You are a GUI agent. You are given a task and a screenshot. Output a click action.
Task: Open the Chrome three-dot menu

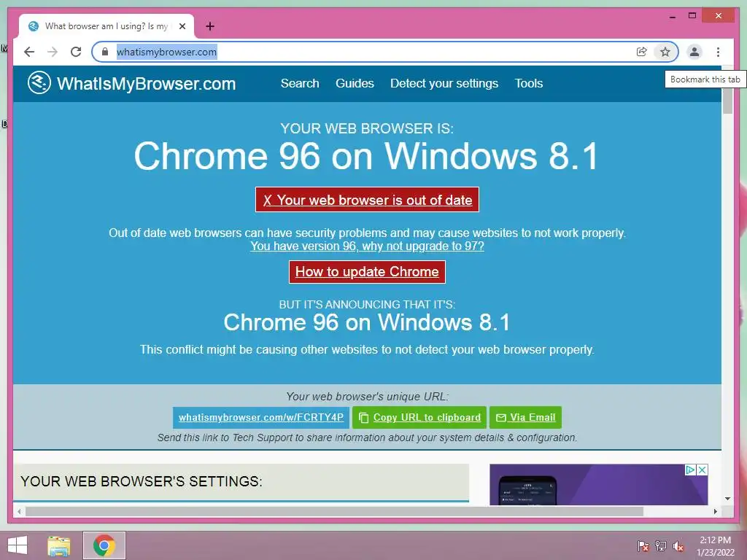point(718,52)
